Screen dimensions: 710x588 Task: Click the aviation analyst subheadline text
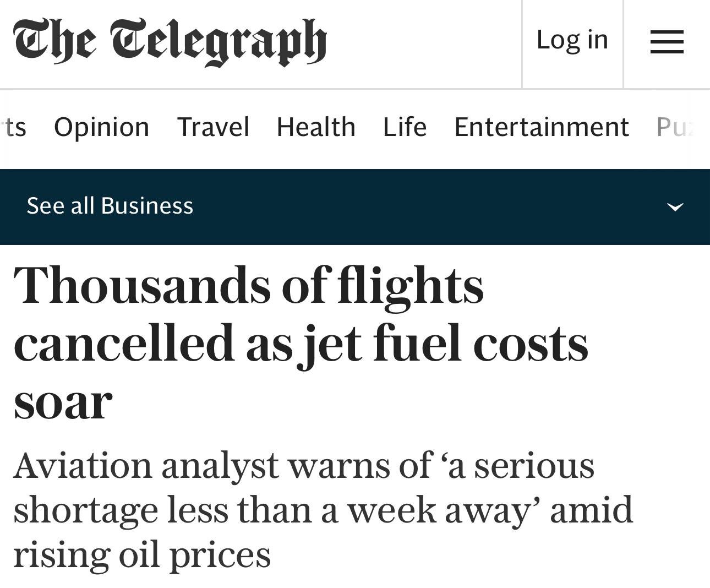[323, 510]
